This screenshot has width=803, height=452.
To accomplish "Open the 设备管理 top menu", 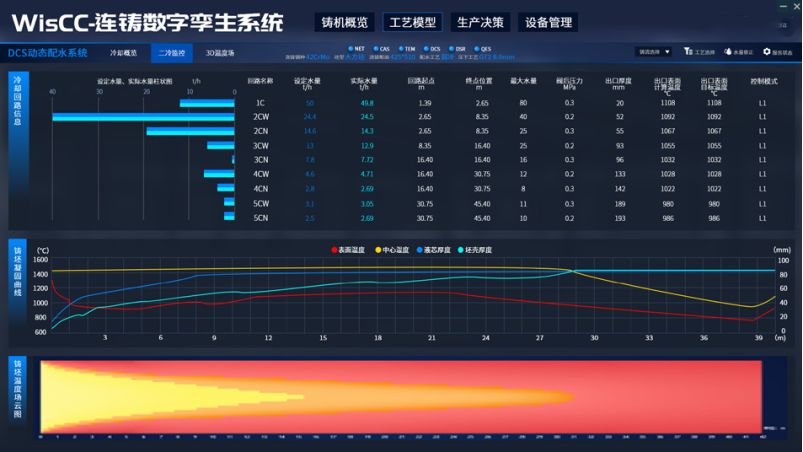I will [549, 23].
